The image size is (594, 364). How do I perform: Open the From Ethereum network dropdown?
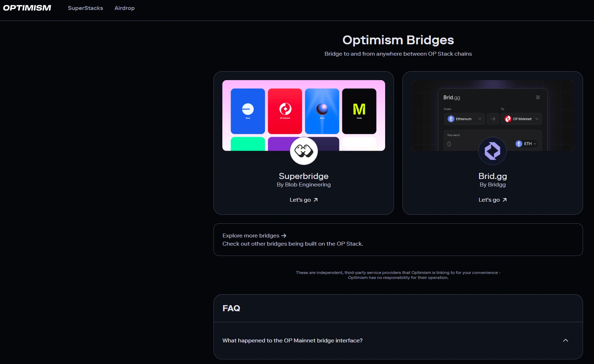tap(480, 119)
